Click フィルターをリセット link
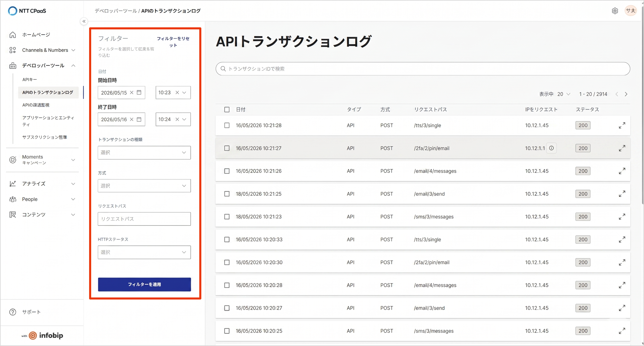 173,42
